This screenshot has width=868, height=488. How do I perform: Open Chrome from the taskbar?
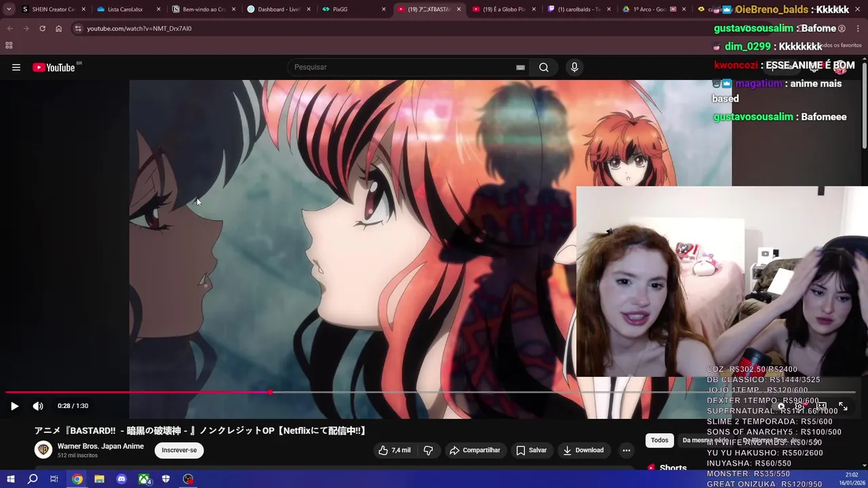[77, 479]
